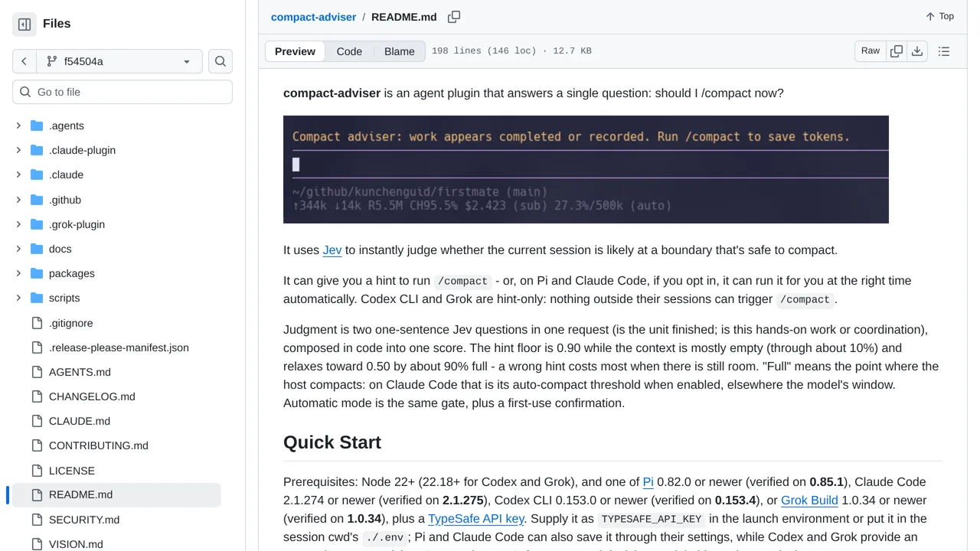Open the TypeSafe API key link
The image size is (980, 551).
click(476, 519)
